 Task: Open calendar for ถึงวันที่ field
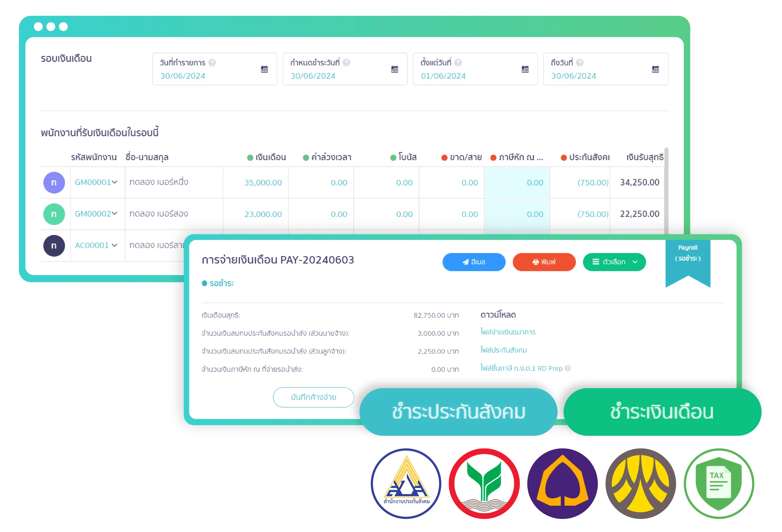tap(656, 69)
